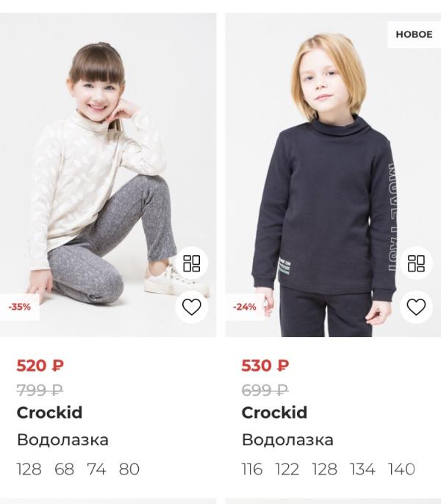
Task: Pick size 122 for the navy turtleneck
Action: (x=287, y=469)
